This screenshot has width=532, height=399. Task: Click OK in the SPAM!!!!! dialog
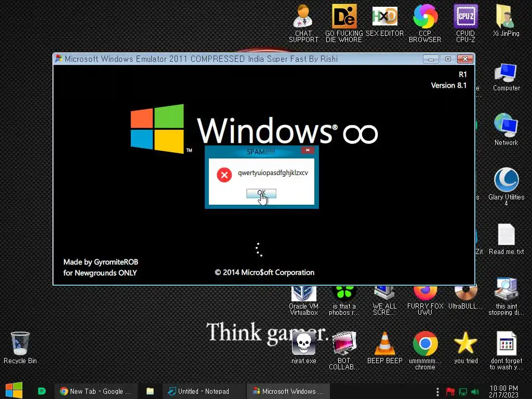(x=261, y=193)
